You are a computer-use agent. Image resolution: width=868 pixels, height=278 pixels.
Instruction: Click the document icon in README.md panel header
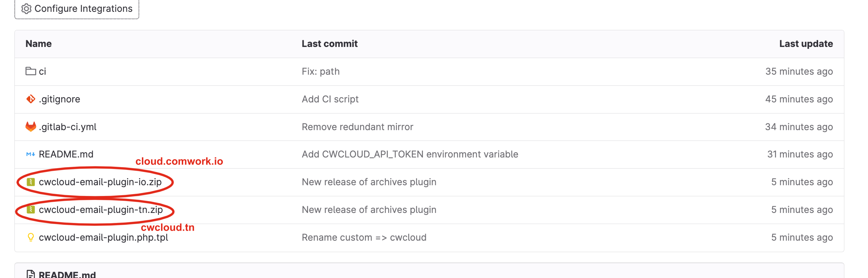pos(31,274)
